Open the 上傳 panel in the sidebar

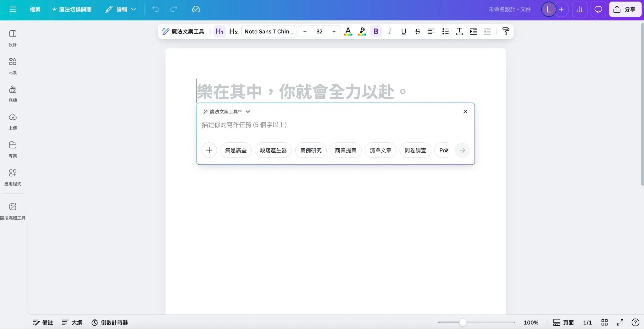(x=13, y=121)
